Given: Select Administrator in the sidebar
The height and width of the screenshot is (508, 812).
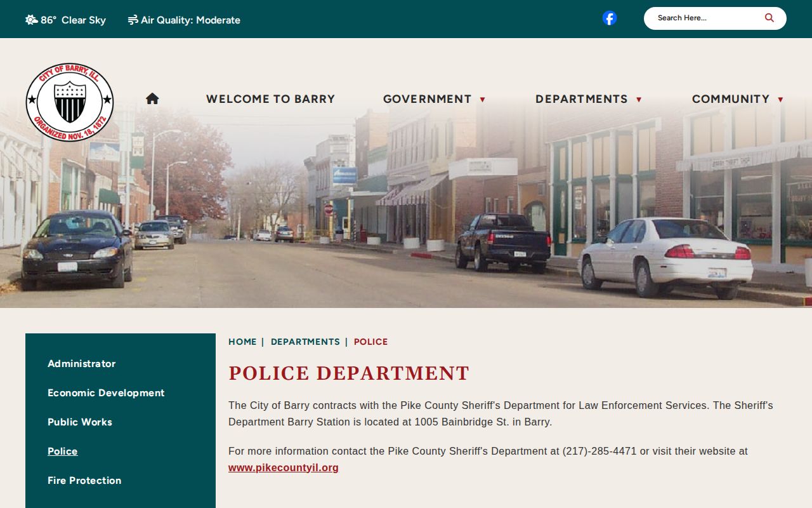Looking at the screenshot, I should (x=82, y=364).
